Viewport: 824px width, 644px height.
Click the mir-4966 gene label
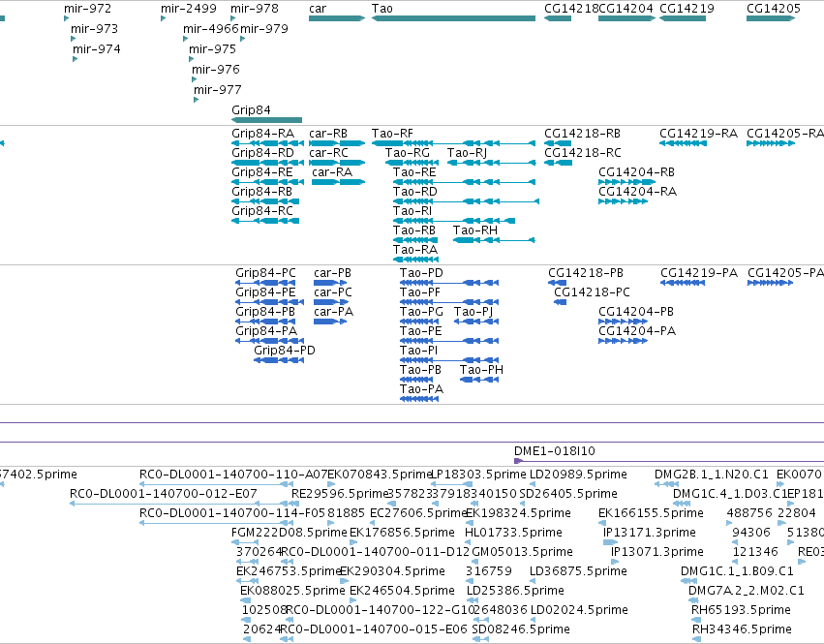click(211, 28)
